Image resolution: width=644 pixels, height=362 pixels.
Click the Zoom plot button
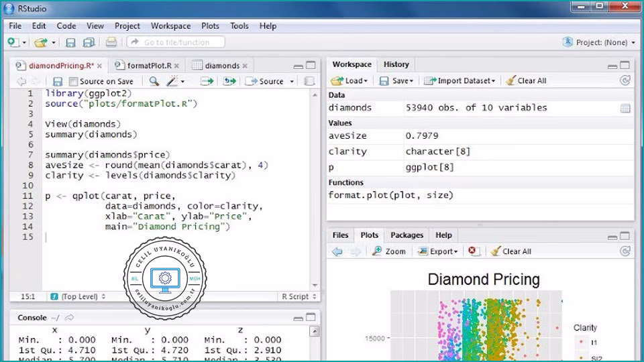pyautogui.click(x=389, y=251)
